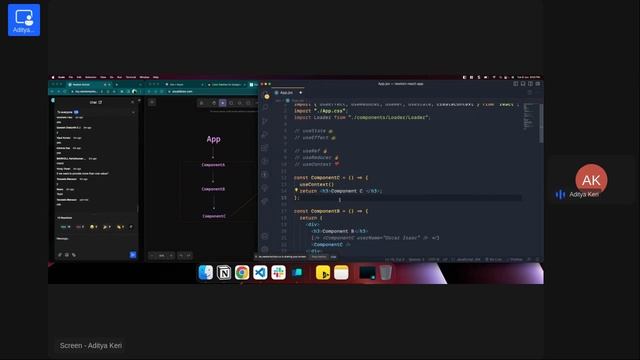Click the minimized dark window thumbnail in the Dock
The width and height of the screenshot is (640, 360).
[367, 273]
